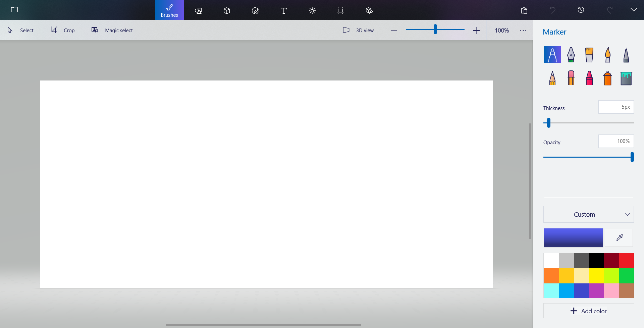Open the 2D shapes tab

198,10
